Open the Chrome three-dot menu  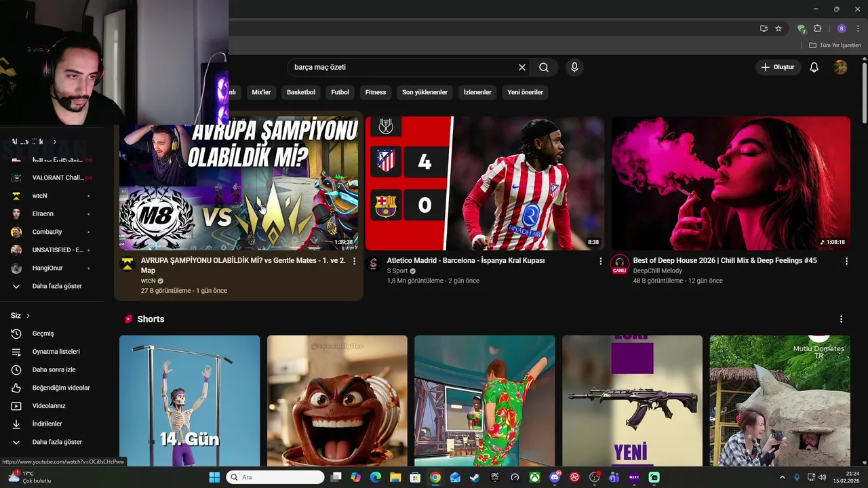[858, 28]
